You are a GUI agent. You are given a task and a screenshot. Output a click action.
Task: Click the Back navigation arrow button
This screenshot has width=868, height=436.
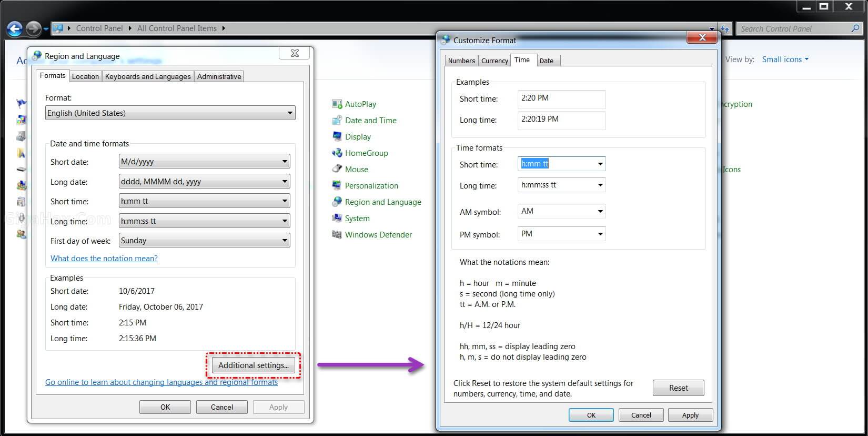15,28
